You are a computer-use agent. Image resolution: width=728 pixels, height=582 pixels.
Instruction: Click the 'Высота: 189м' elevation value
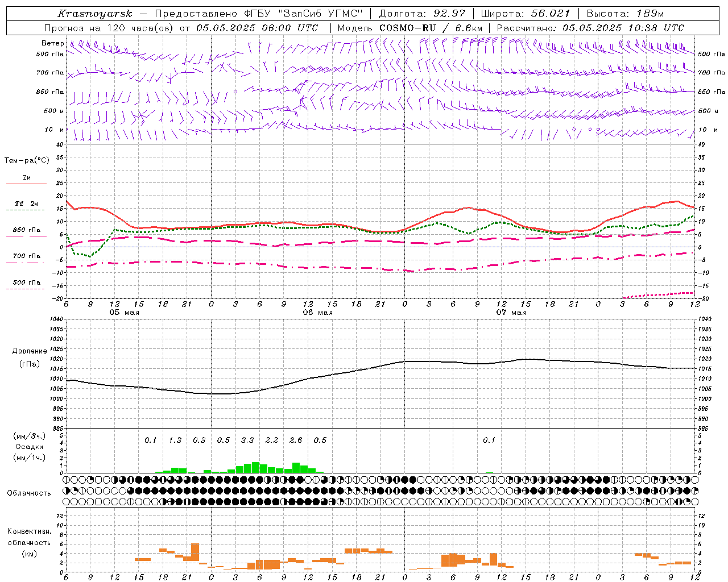point(625,14)
